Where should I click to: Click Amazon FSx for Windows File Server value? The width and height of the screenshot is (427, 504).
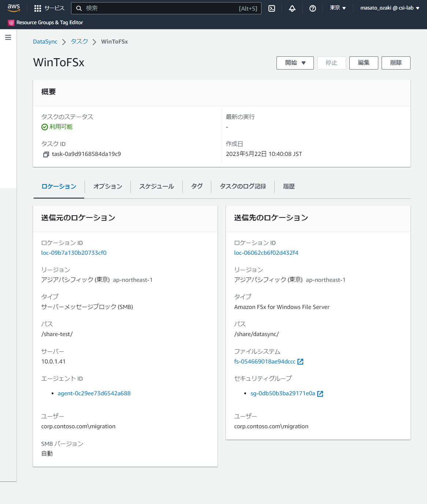coord(282,307)
